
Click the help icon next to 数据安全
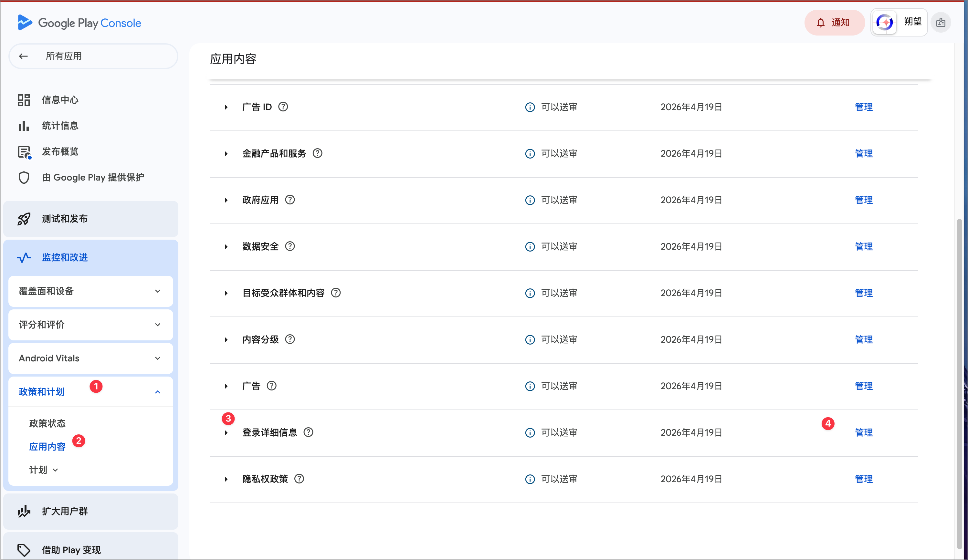point(290,246)
